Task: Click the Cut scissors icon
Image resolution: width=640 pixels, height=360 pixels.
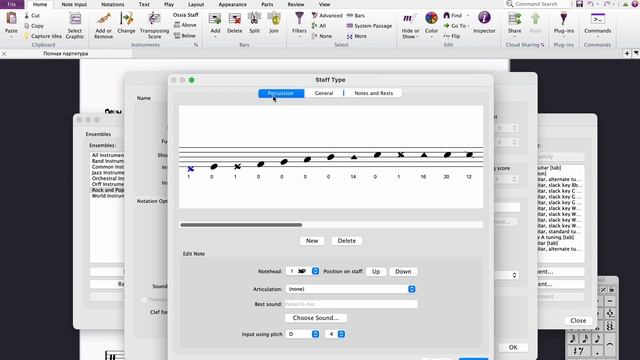Action: [27, 16]
